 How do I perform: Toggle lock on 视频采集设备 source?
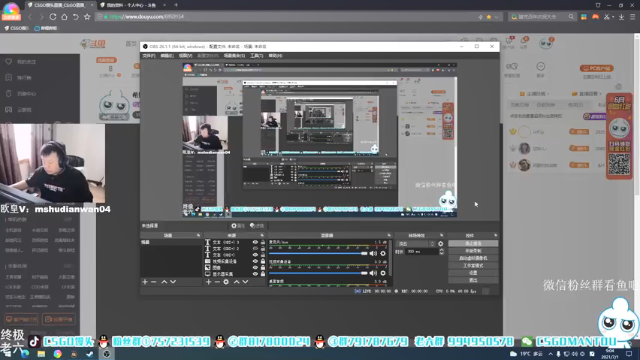tap(263, 261)
